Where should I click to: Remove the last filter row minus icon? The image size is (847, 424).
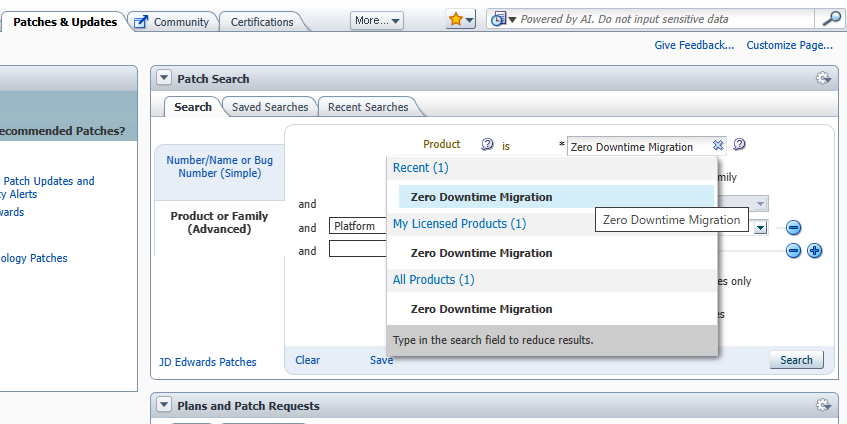tap(793, 251)
